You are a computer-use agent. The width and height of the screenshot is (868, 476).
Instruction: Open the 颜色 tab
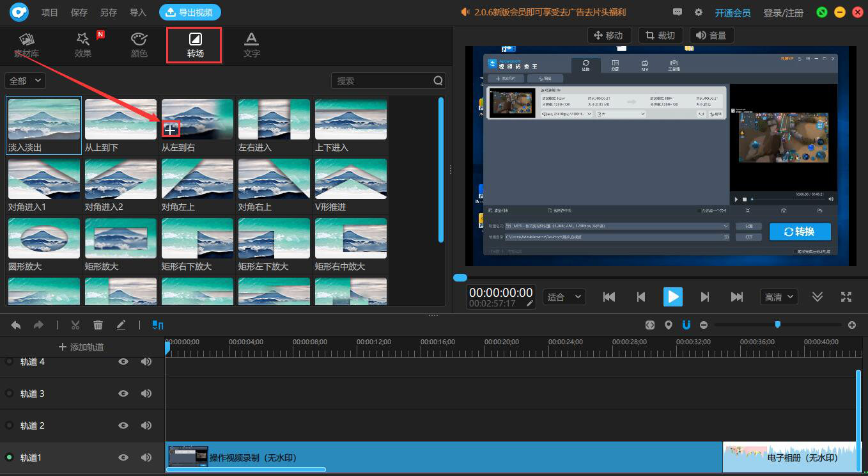pyautogui.click(x=139, y=45)
